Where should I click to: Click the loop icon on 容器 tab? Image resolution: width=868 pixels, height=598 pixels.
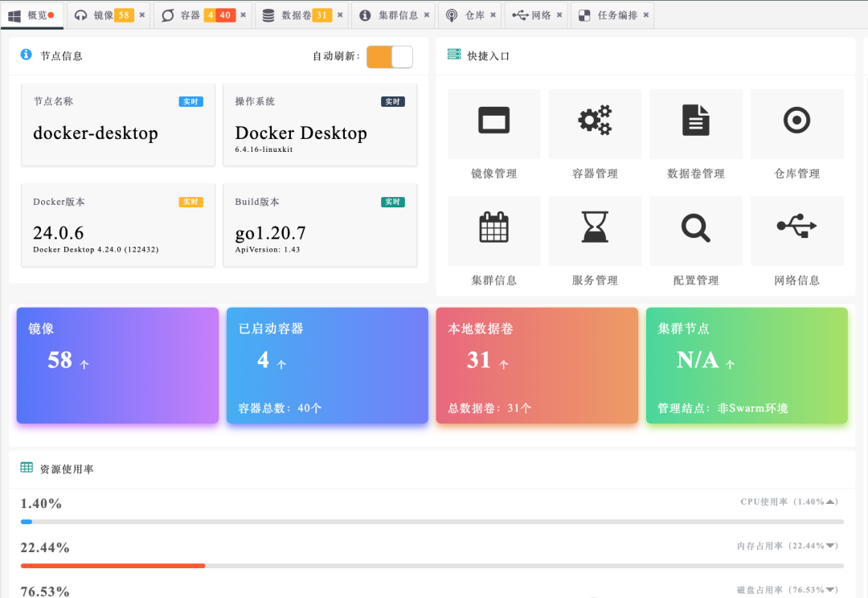click(x=168, y=15)
